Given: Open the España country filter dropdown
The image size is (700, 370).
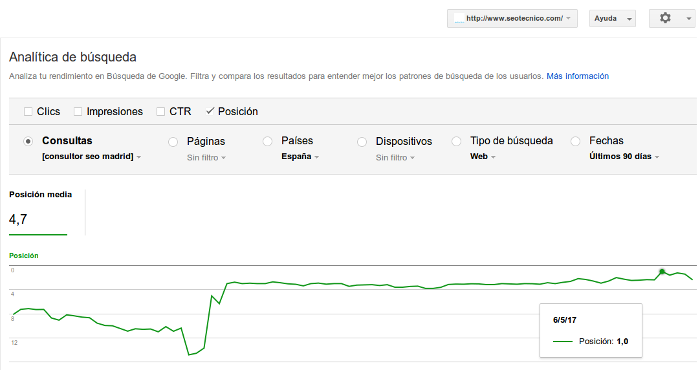Looking at the screenshot, I should tap(300, 157).
